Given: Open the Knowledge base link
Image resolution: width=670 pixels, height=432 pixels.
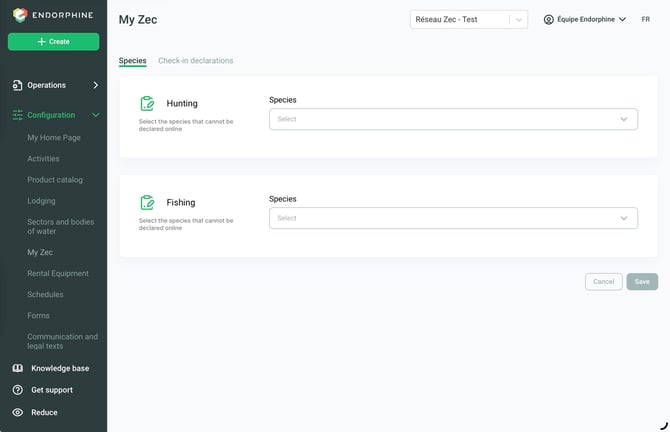Looking at the screenshot, I should (60, 368).
